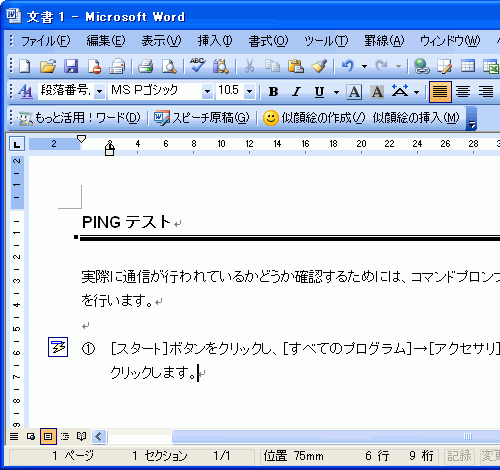Open Styles and Formatting AA icon
Screen dimensions: 500x470
pos(25,91)
